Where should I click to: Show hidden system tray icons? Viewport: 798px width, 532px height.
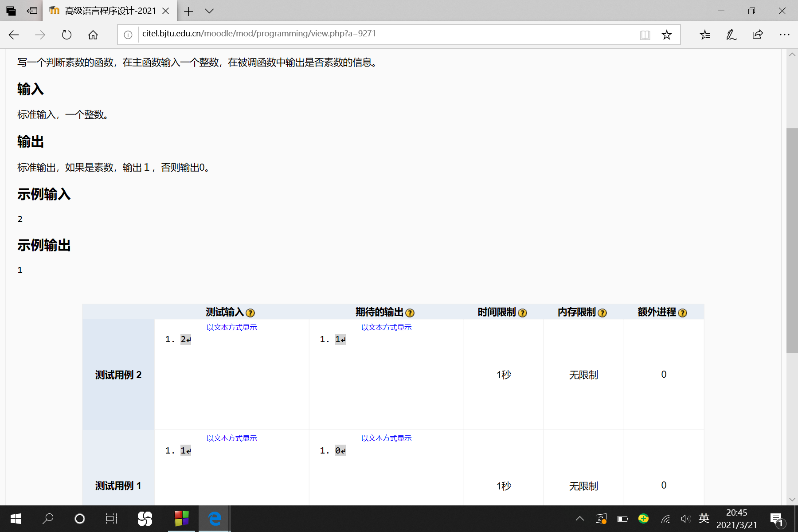click(580, 519)
